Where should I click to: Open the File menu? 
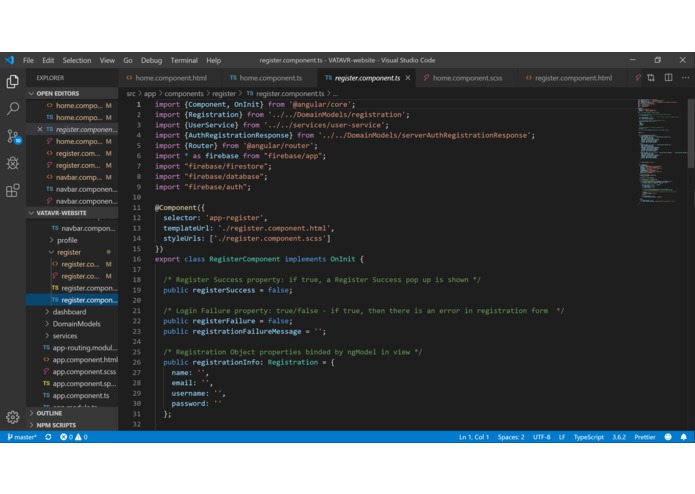pyautogui.click(x=28, y=60)
